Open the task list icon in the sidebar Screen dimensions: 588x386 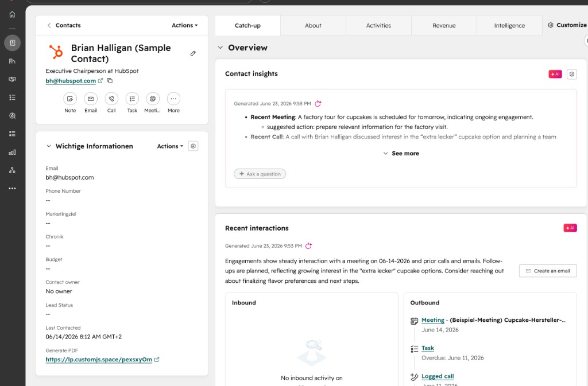(12, 98)
